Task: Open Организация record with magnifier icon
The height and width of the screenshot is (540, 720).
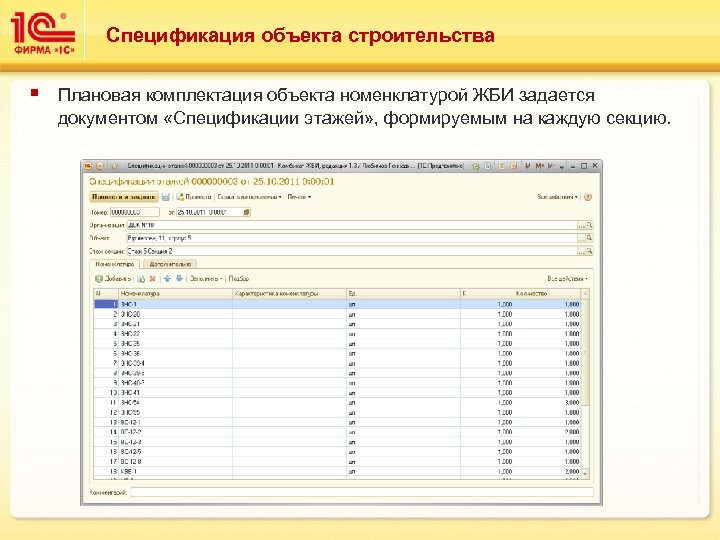Action: [590, 225]
